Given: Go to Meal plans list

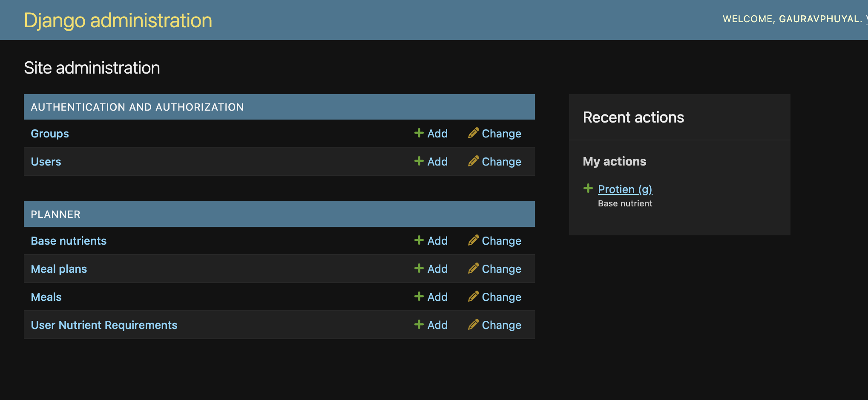Looking at the screenshot, I should (x=59, y=269).
